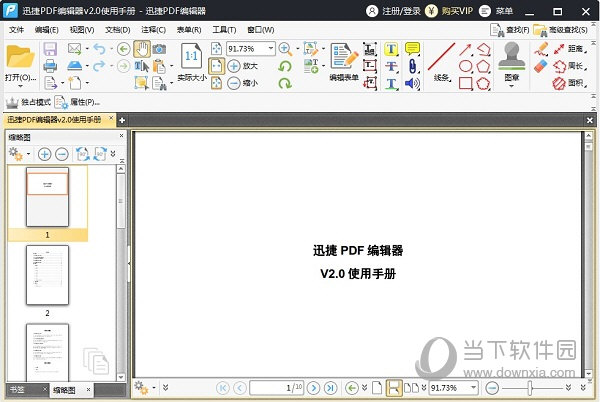600x402 pixels.
Task: Select the 距离 distance measure tool
Action: (569, 49)
